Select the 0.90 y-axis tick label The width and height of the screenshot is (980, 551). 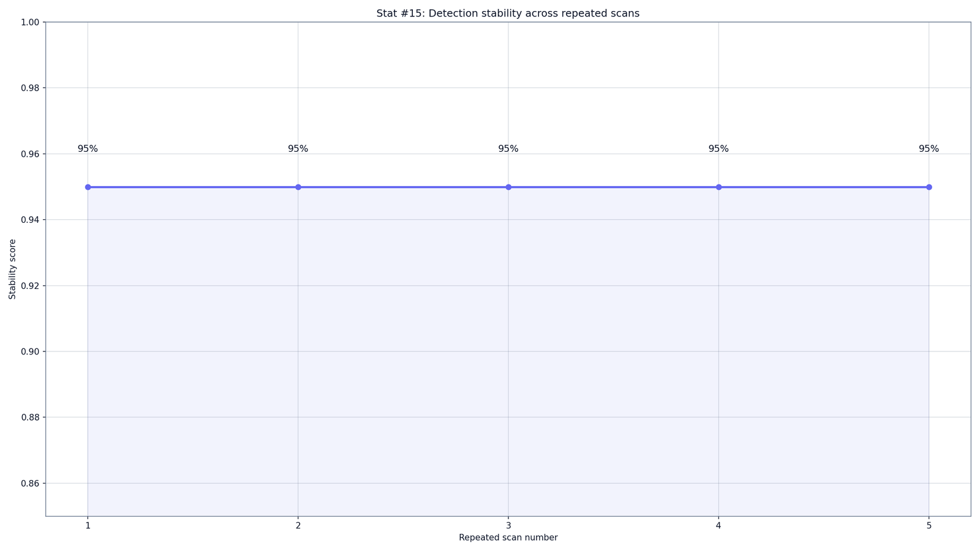point(30,351)
